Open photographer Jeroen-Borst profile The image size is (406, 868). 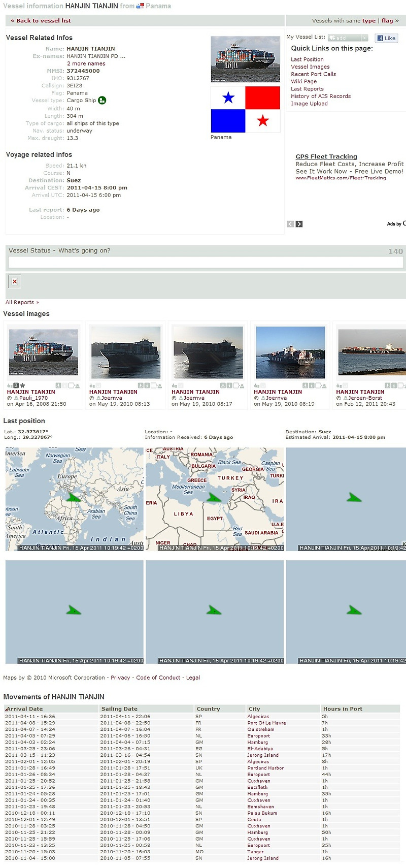click(365, 398)
